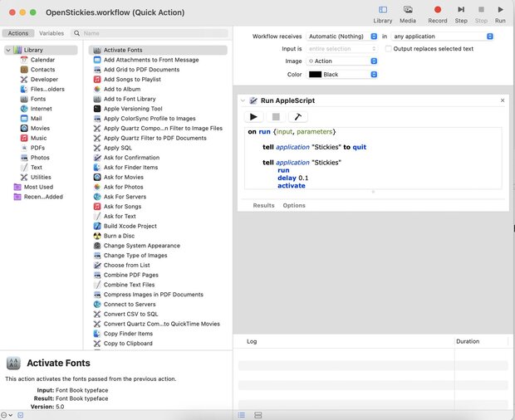This screenshot has width=515, height=420.
Task: Run the AppleScript with the play button
Action: pos(253,117)
